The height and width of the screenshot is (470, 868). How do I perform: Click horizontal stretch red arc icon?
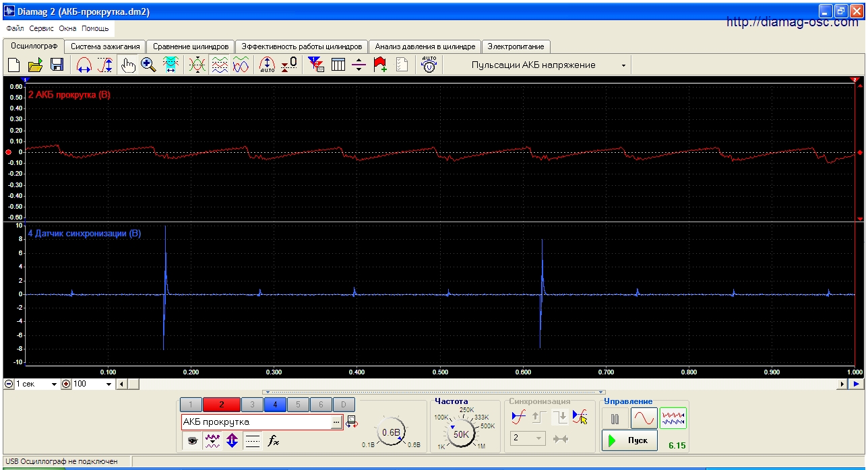coord(84,65)
